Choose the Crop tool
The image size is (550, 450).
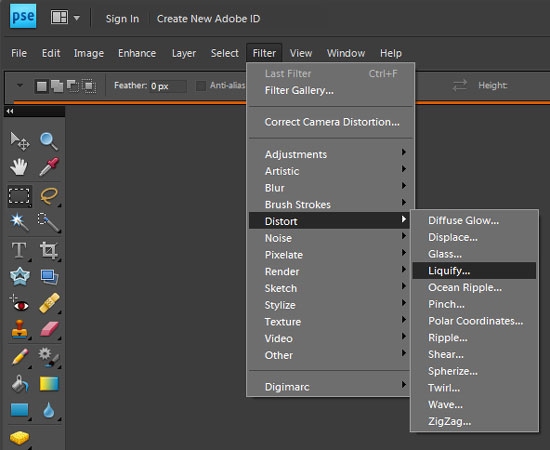coord(49,250)
